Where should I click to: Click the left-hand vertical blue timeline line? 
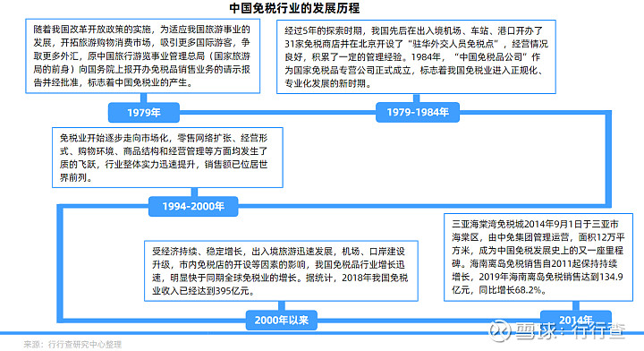(60, 263)
